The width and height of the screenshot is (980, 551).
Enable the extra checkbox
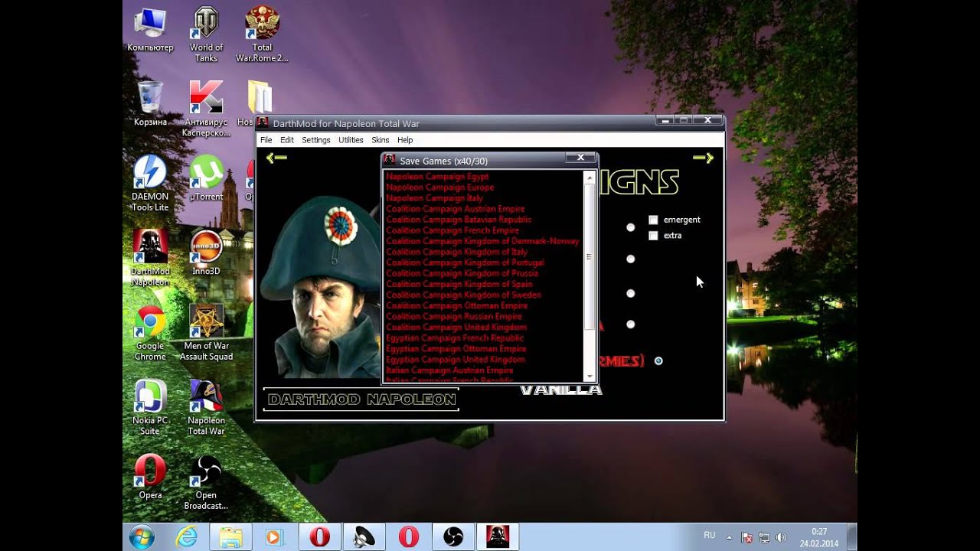click(653, 236)
